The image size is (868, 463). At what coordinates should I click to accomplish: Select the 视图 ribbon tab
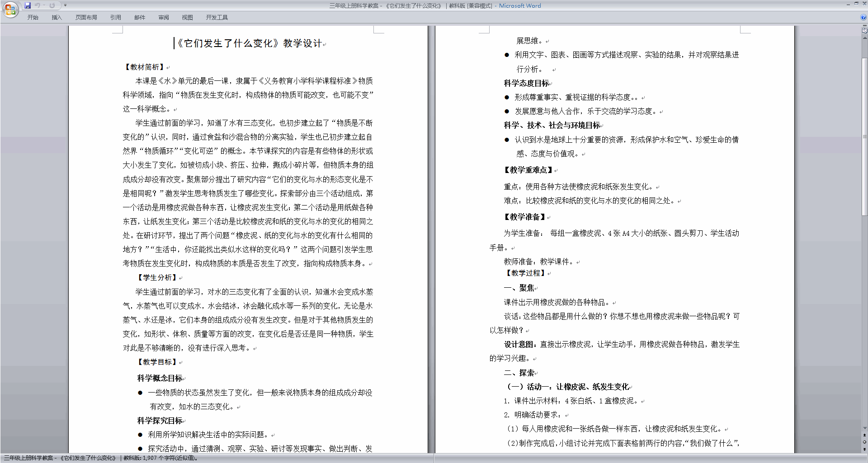[x=188, y=18]
